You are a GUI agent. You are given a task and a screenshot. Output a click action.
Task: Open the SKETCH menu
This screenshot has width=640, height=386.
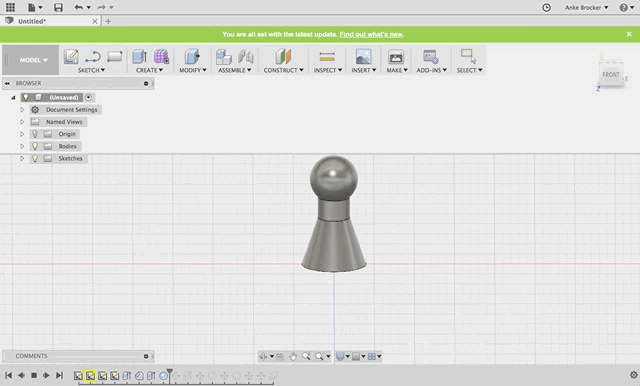(x=91, y=70)
